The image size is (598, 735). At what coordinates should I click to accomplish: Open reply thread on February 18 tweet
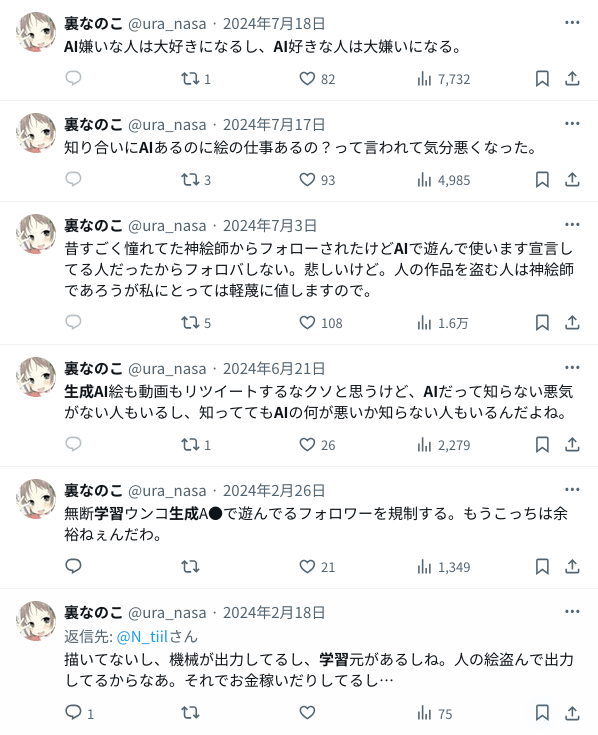(79, 713)
